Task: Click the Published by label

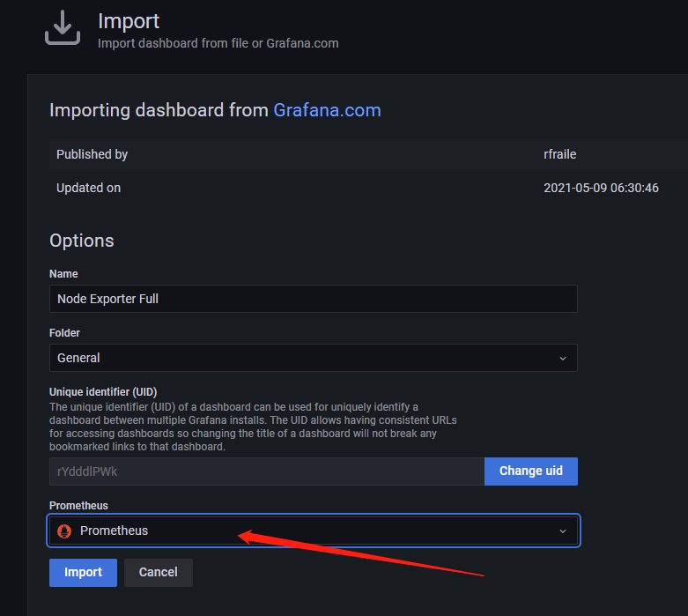Action: pyautogui.click(x=92, y=154)
